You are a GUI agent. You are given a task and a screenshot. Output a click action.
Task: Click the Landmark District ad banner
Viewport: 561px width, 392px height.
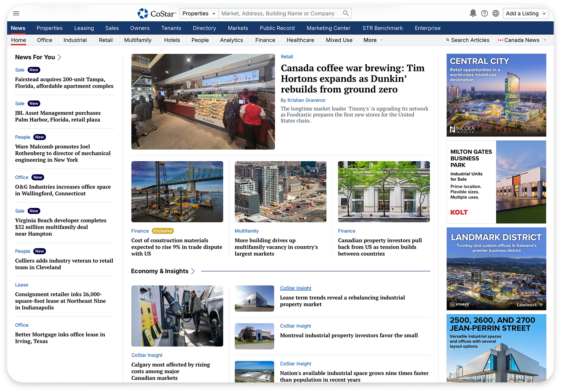tap(496, 269)
